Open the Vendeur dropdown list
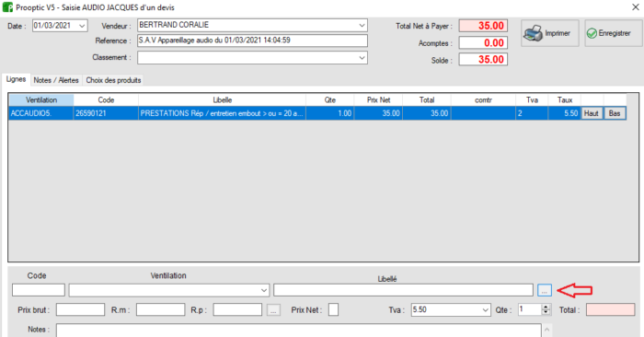The image size is (644, 337). point(362,25)
